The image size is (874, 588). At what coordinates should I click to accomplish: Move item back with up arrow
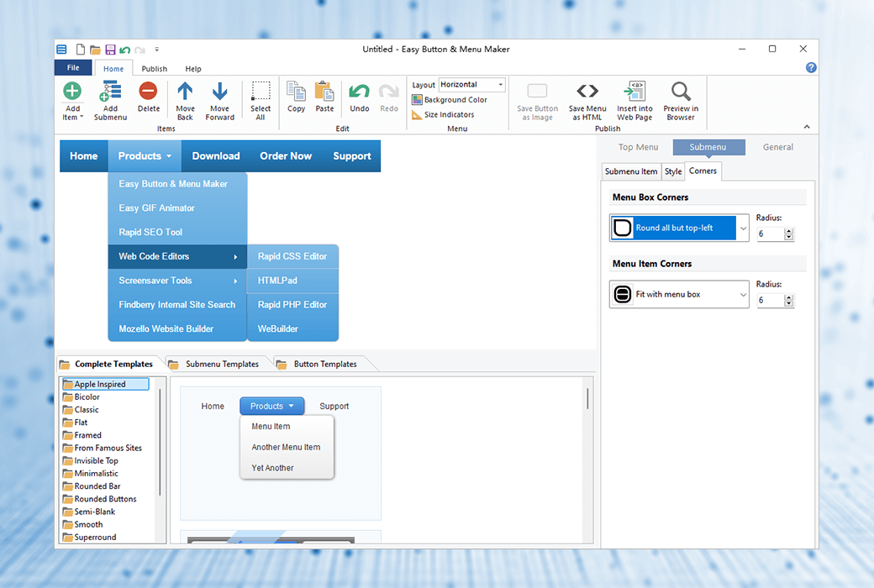pyautogui.click(x=185, y=100)
